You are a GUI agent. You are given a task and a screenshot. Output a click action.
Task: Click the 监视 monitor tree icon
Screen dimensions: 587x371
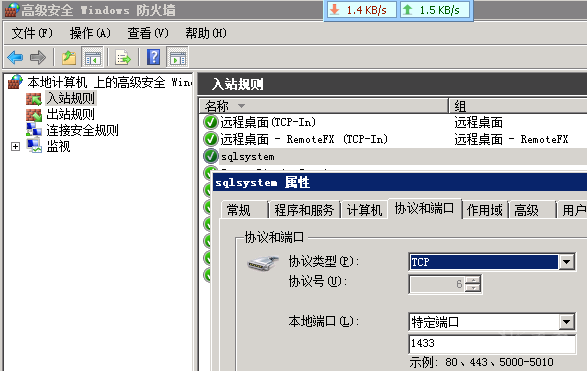[34, 146]
